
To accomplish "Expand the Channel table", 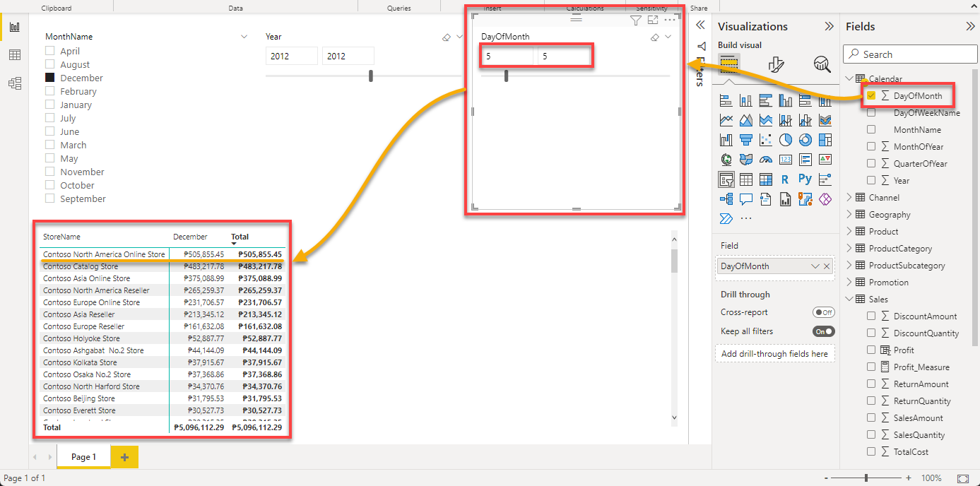I will click(849, 197).
